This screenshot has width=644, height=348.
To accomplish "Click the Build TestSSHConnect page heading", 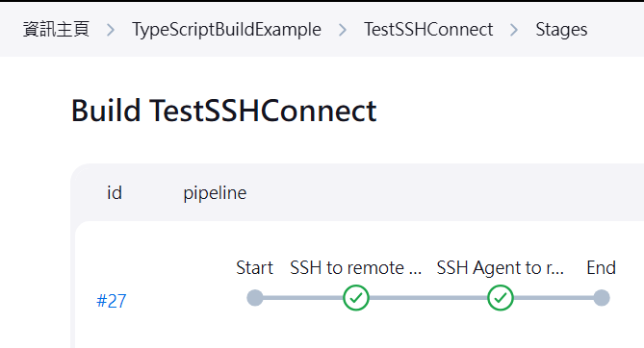I will click(x=224, y=111).
